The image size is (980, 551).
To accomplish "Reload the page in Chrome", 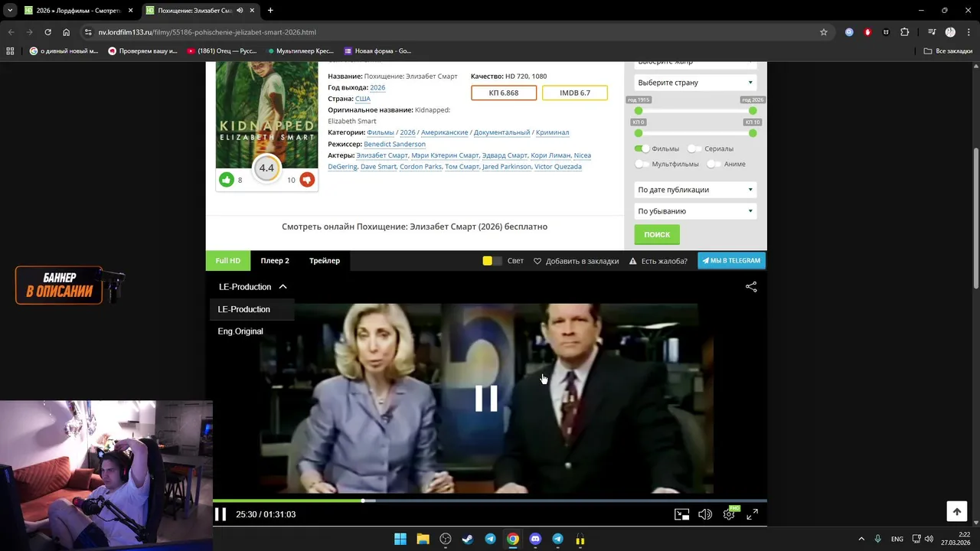I will 47,32.
